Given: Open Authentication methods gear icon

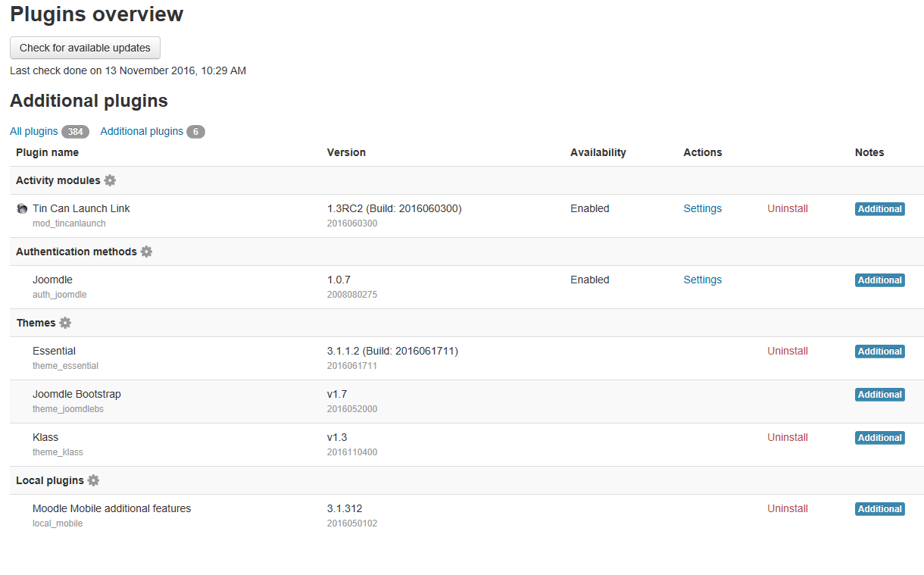Looking at the screenshot, I should click(x=146, y=252).
